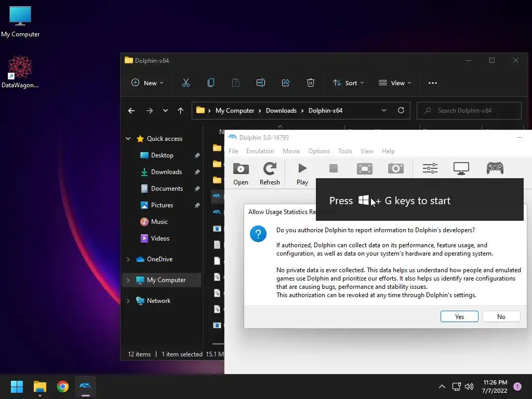This screenshot has height=399, width=532.
Task: Open the Emulation menu in Dolphin
Action: [x=260, y=151]
